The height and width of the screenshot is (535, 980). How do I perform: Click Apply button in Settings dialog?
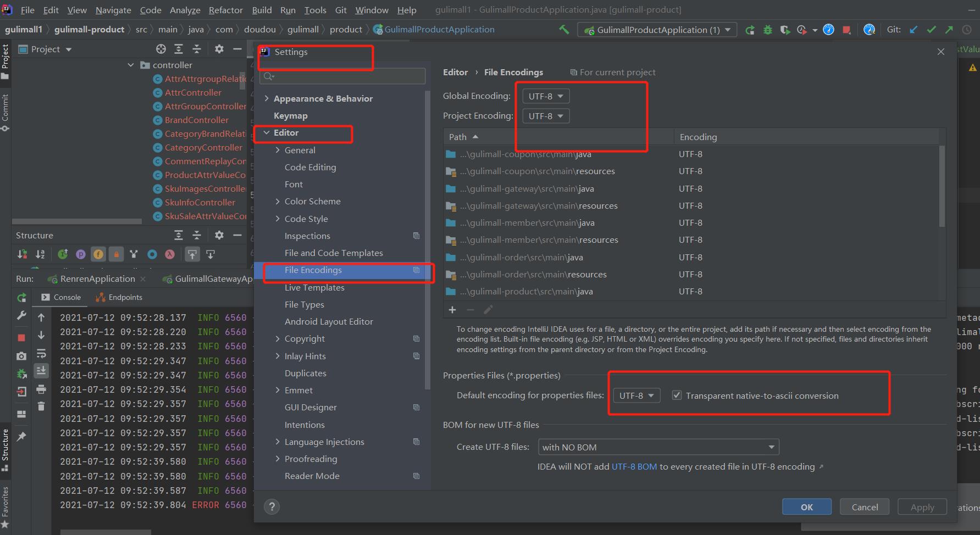[x=922, y=507]
